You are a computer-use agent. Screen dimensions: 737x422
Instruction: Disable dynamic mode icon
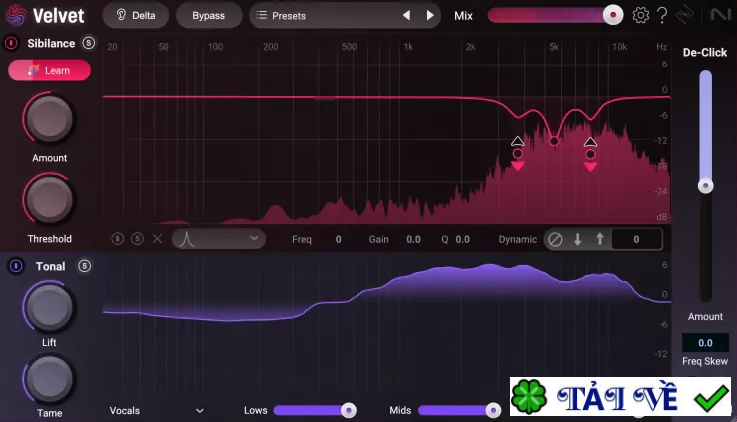pos(555,239)
